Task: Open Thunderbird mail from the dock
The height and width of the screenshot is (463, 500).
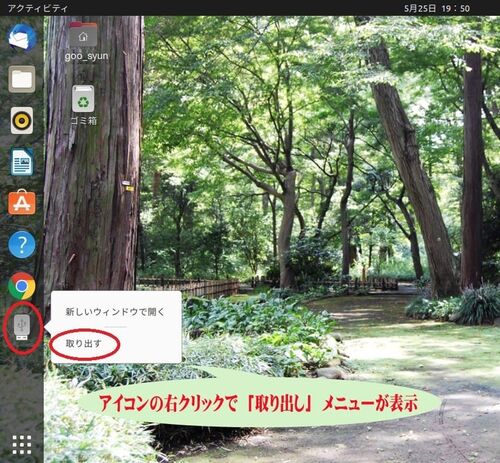Action: tap(22, 37)
